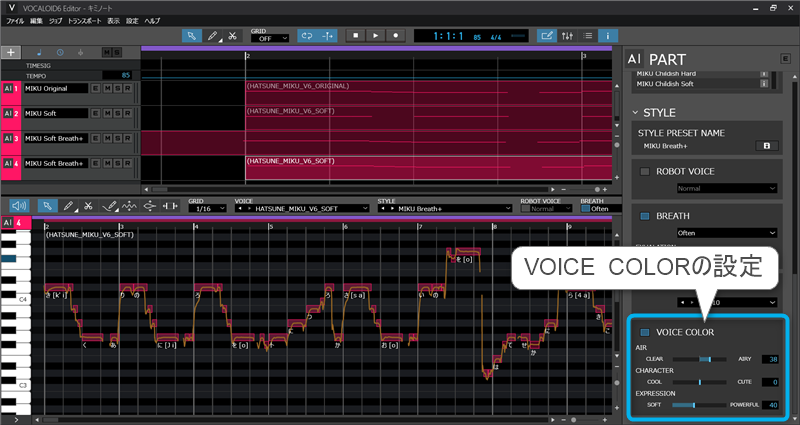Select previous style with STYLE left arrow
The image size is (800, 425).
(x=383, y=209)
